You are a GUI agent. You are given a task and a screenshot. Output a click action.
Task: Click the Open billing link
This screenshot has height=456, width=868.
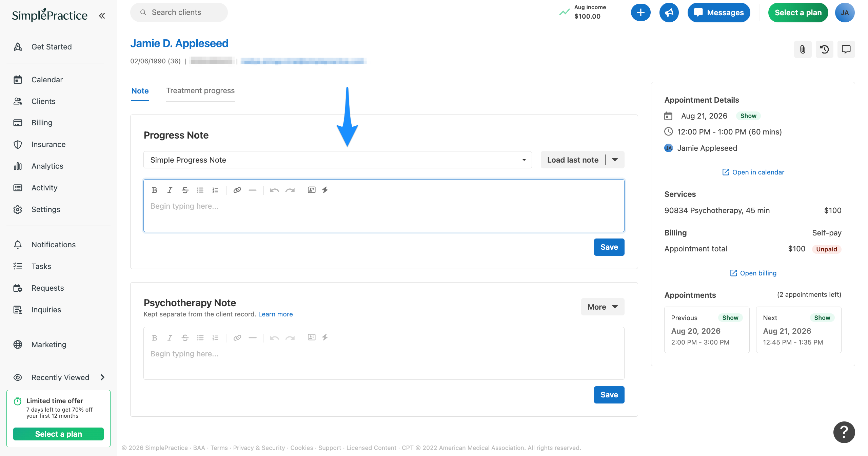click(x=753, y=273)
